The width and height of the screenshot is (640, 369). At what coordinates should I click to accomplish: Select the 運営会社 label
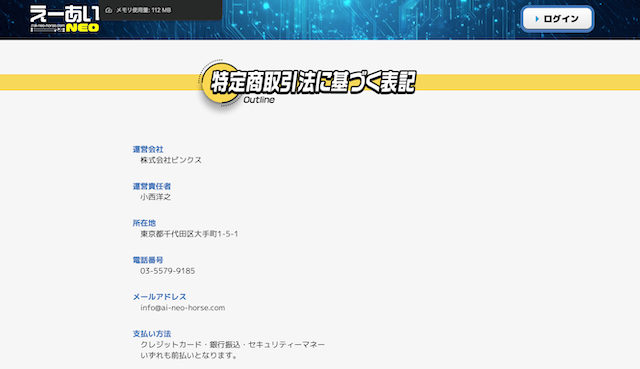pyautogui.click(x=148, y=149)
